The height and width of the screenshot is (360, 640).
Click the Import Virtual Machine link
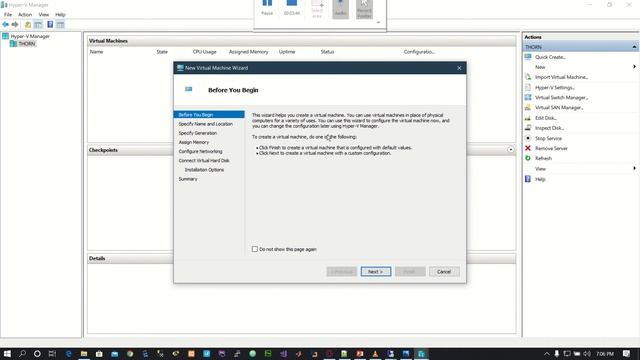(561, 77)
